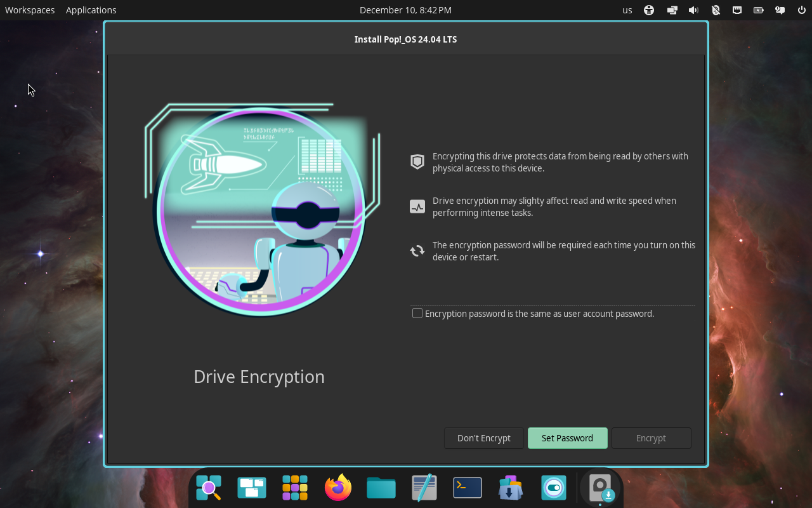Open the Applications menu
The width and height of the screenshot is (812, 508).
[x=91, y=10]
